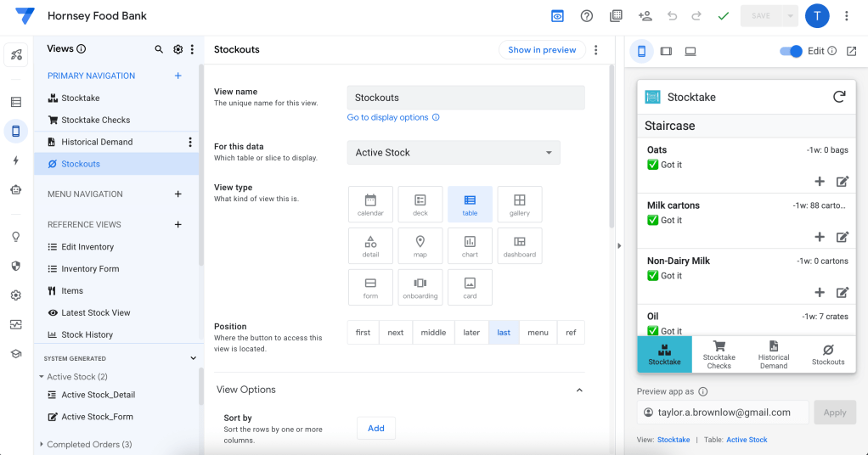868x455 pixels.
Task: Click the View name text field
Action: pos(465,98)
